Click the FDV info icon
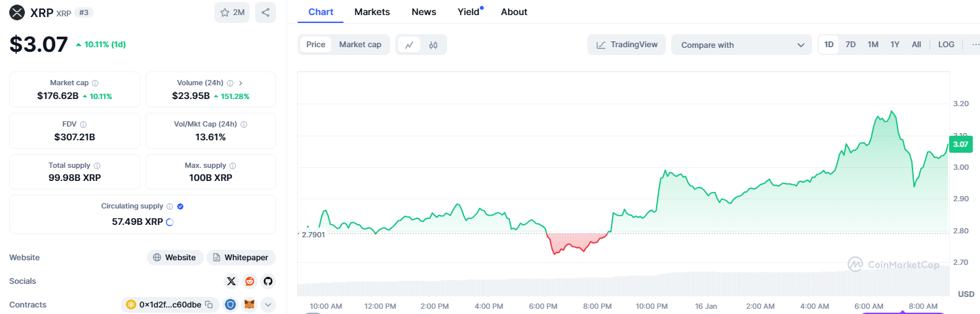 pos(83,124)
